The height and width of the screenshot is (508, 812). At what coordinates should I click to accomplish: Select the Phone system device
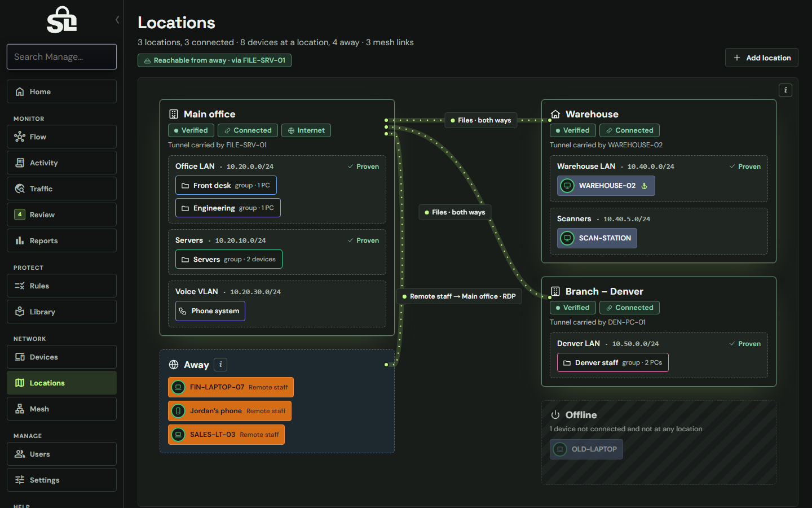210,311
